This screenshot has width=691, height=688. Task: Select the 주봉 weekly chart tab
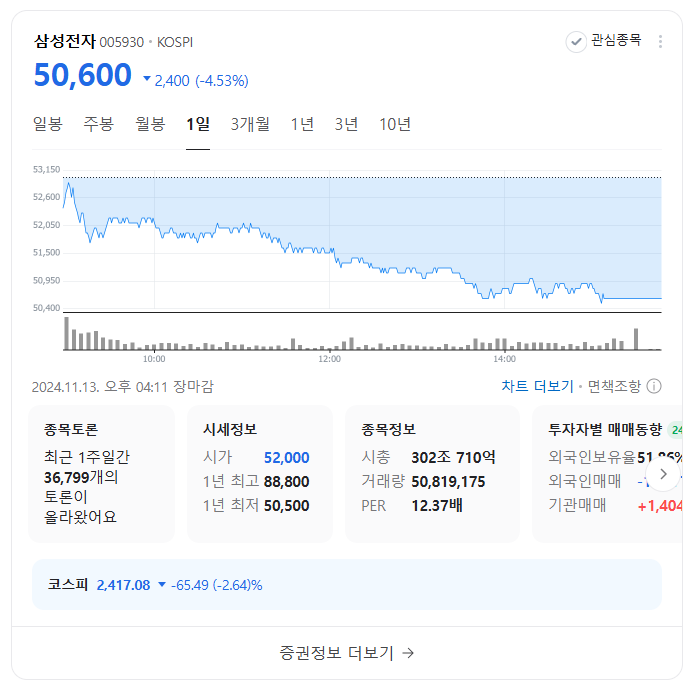pyautogui.click(x=99, y=124)
